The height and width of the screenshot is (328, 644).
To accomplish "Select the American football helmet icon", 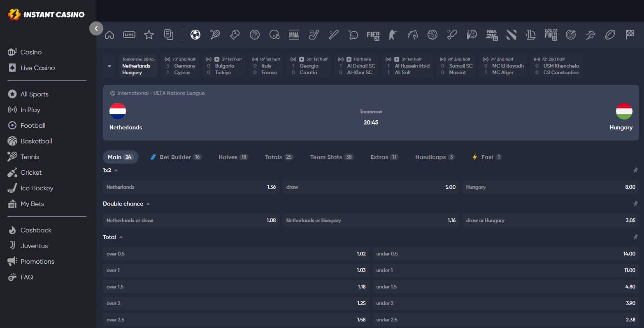I will pos(274,35).
